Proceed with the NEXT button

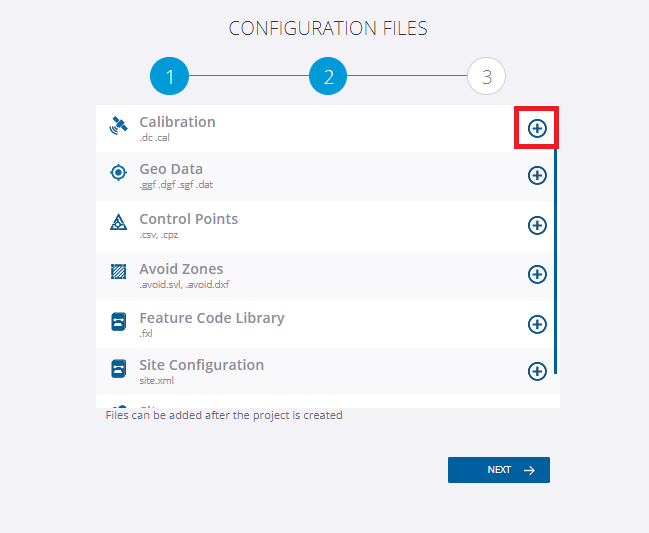coord(499,470)
